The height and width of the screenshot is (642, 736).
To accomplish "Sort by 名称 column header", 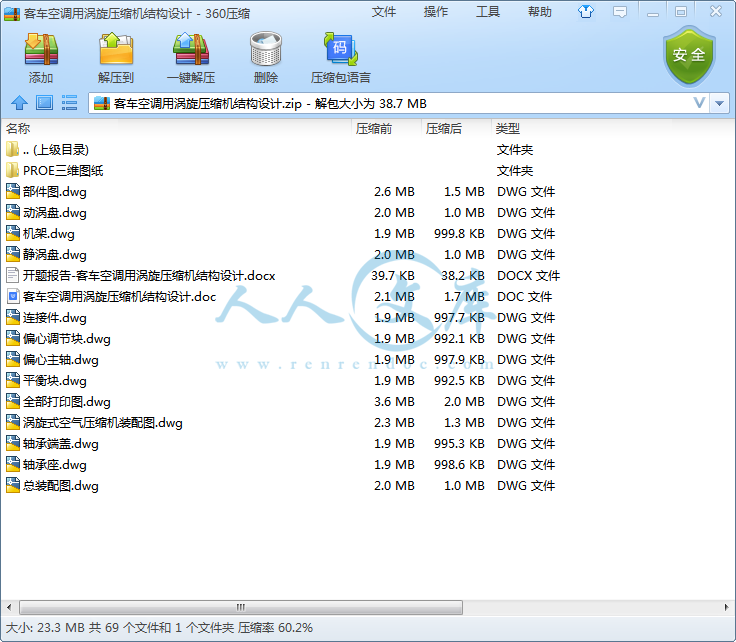I will pyautogui.click(x=176, y=128).
